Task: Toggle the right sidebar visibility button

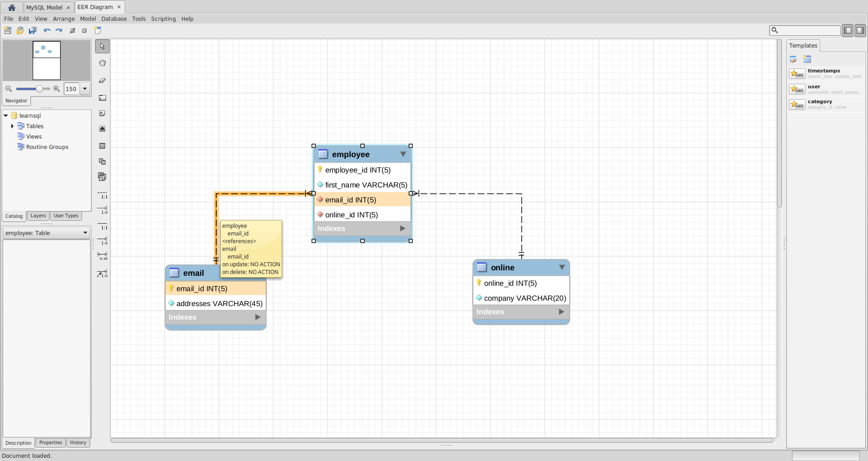Action: coord(860,30)
